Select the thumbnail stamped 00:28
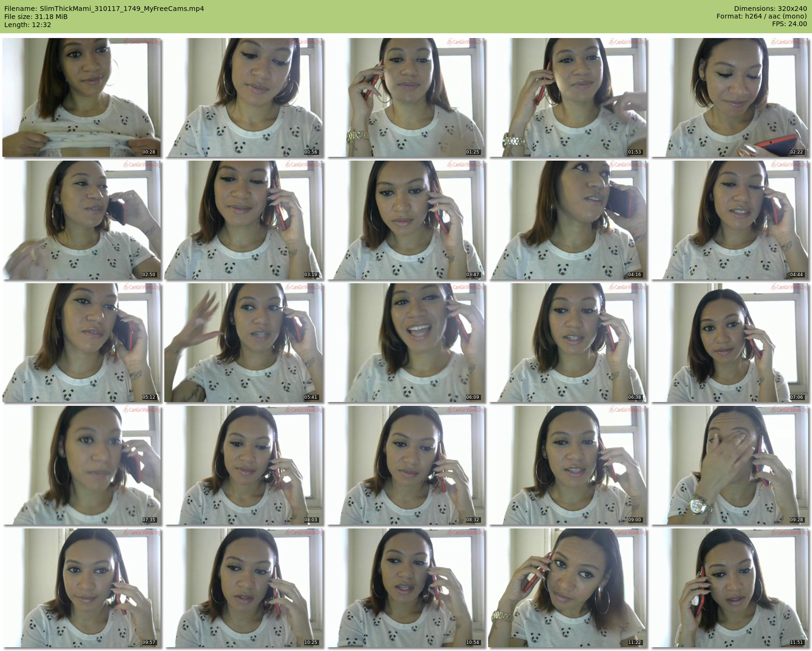 pyautogui.click(x=82, y=97)
